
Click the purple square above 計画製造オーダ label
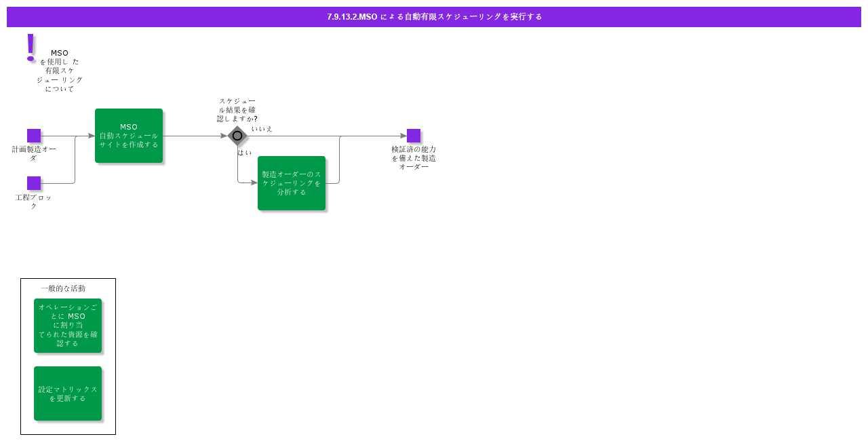33,136
